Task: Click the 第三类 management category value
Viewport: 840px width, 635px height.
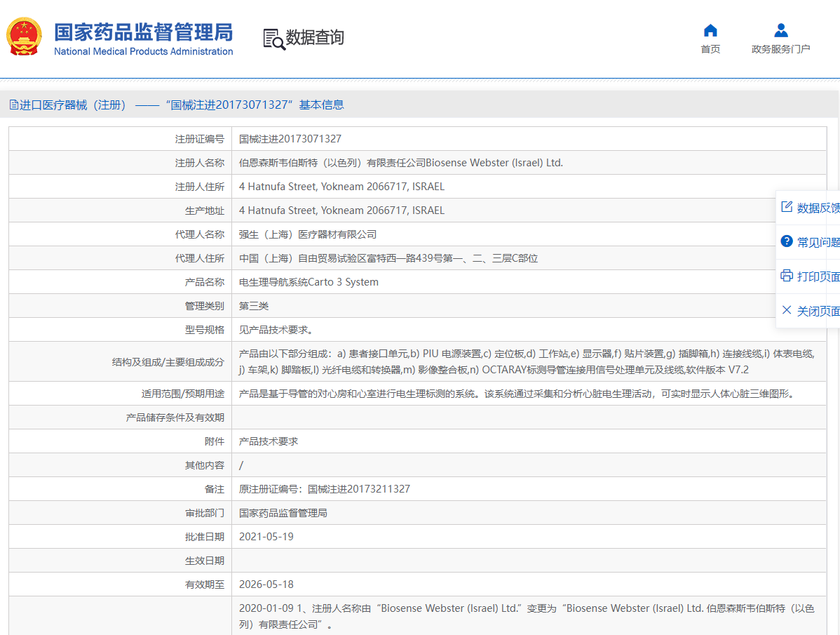Action: pos(254,306)
